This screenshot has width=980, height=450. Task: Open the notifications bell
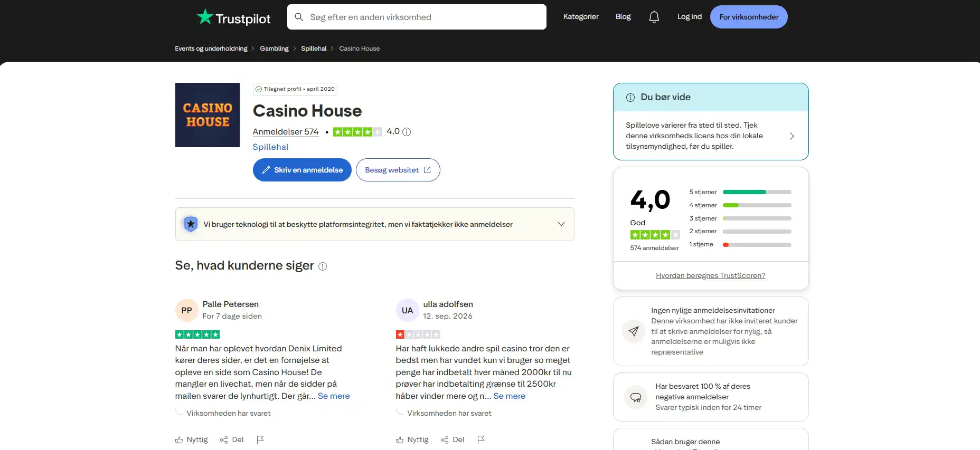[654, 17]
